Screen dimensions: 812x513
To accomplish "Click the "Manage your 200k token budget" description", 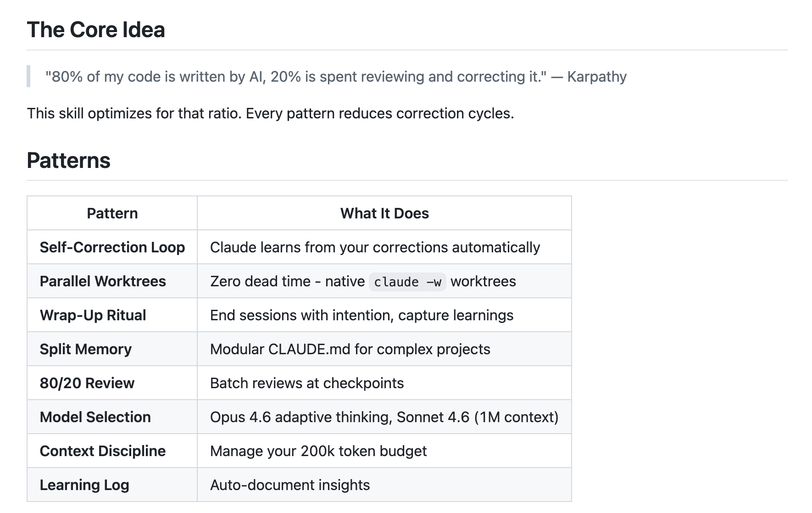I will 318,451.
